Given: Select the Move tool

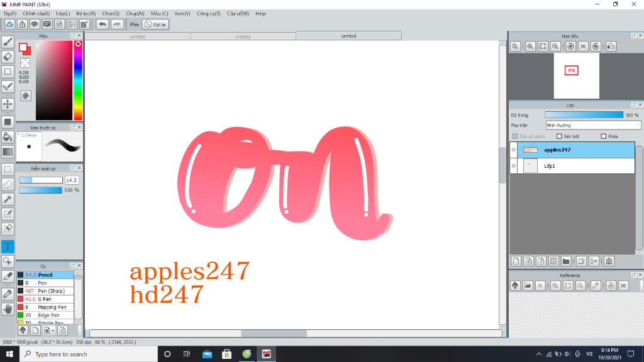Looking at the screenshot, I should [x=8, y=104].
